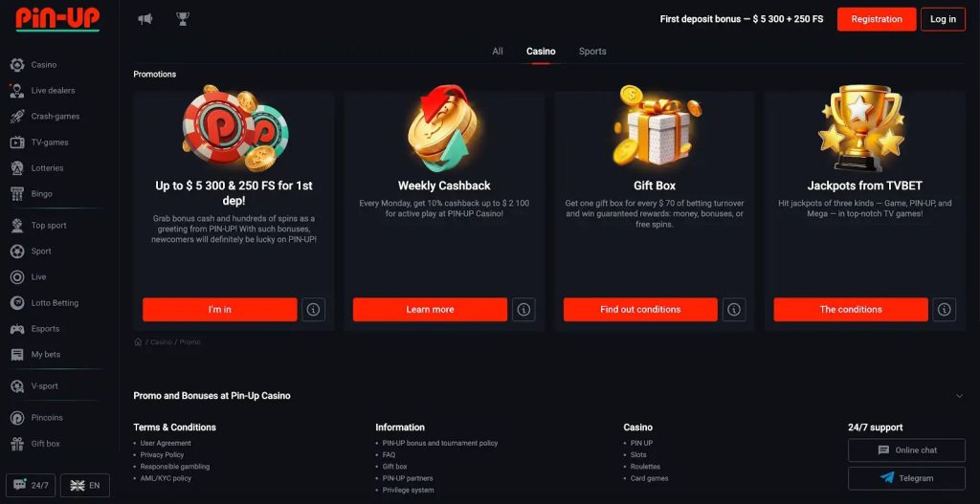Click the info icon beside "I'm in"

(314, 309)
